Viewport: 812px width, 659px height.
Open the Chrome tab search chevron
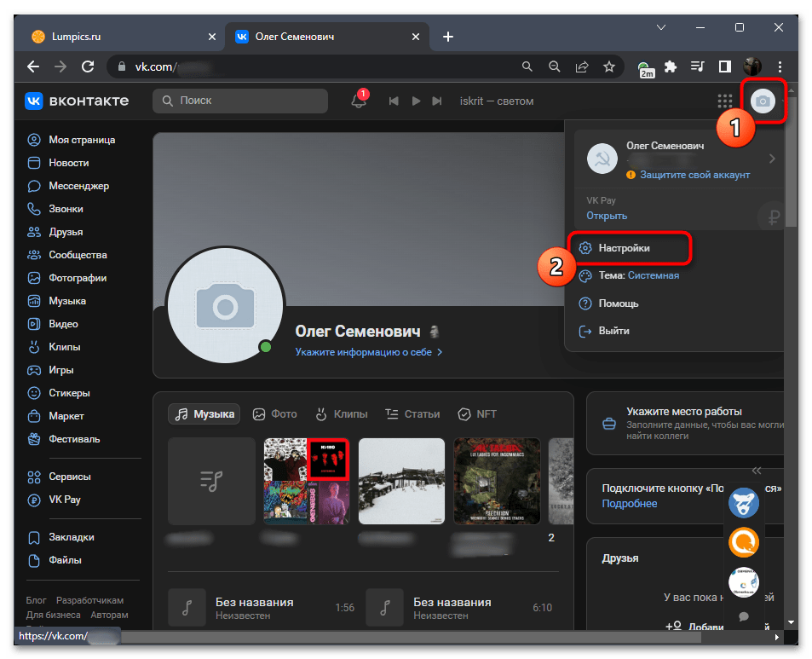(x=661, y=27)
